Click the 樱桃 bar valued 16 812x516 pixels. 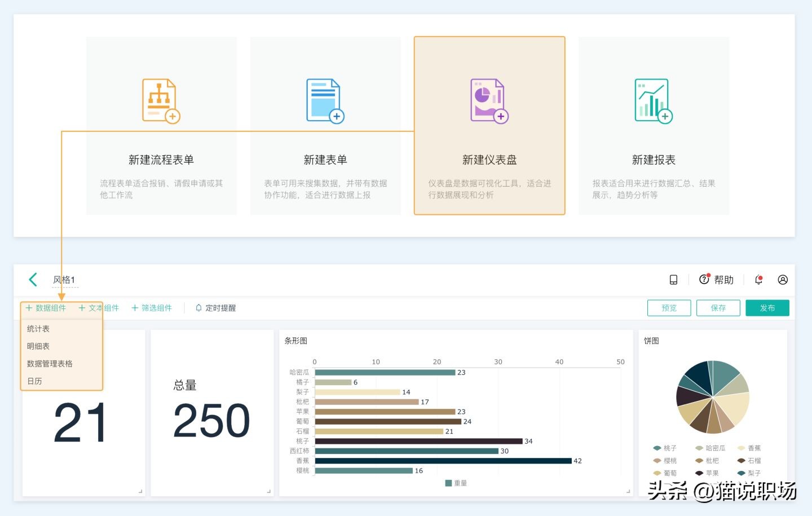[364, 470]
